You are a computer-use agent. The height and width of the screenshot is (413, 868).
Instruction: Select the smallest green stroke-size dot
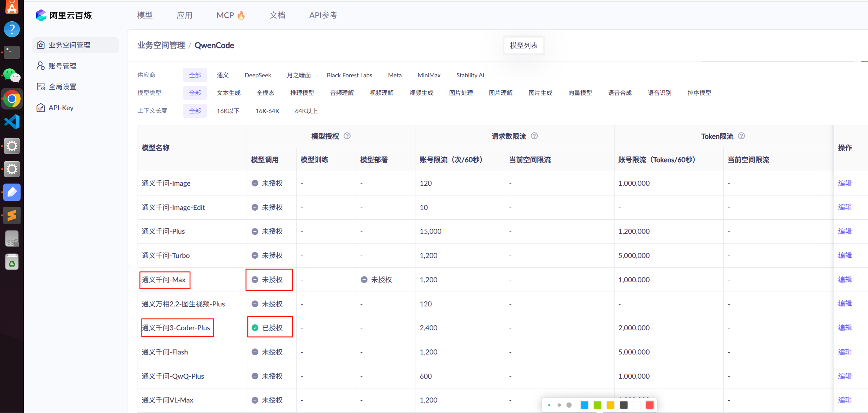tap(549, 405)
